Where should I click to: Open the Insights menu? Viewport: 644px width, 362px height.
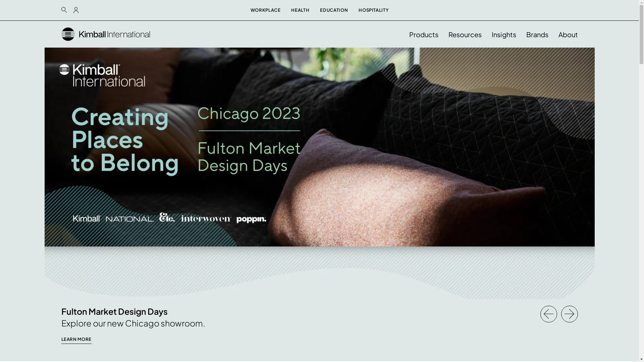[504, 35]
